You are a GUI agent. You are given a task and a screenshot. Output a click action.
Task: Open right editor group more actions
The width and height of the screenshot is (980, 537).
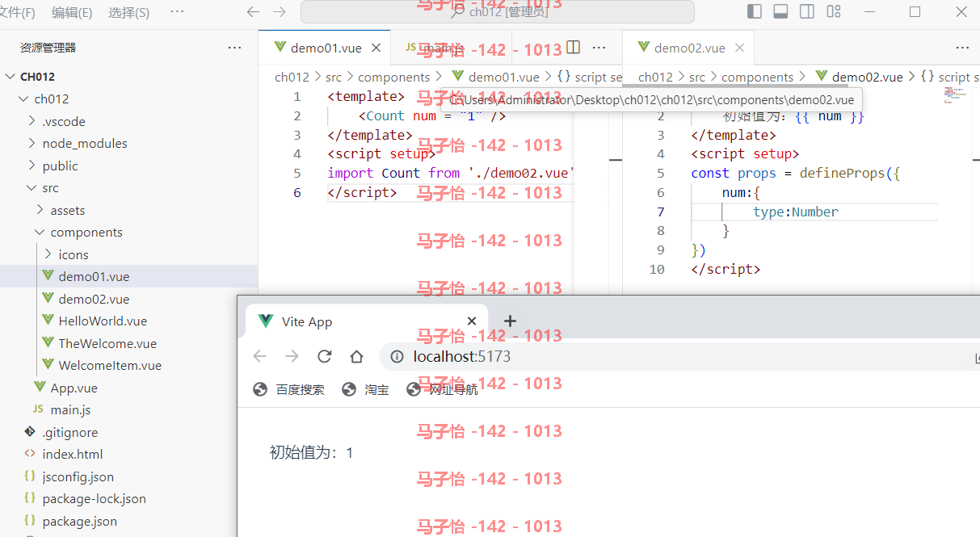click(962, 48)
